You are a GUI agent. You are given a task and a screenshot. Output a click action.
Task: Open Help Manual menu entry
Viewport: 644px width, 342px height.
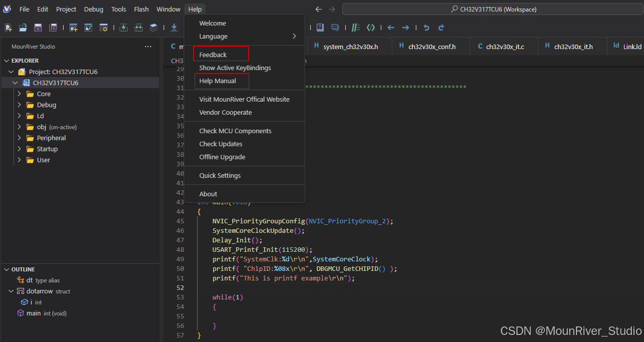point(244,81)
